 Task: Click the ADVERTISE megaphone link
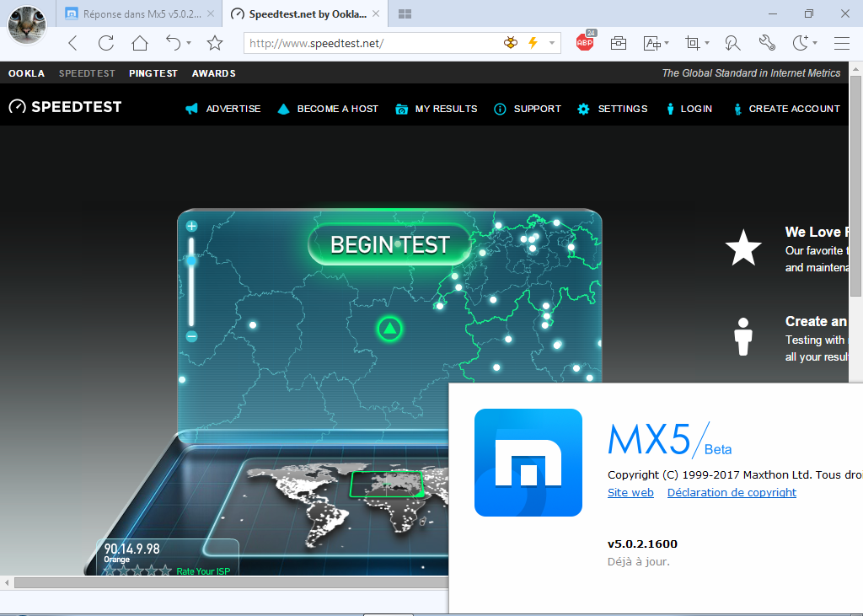point(222,109)
